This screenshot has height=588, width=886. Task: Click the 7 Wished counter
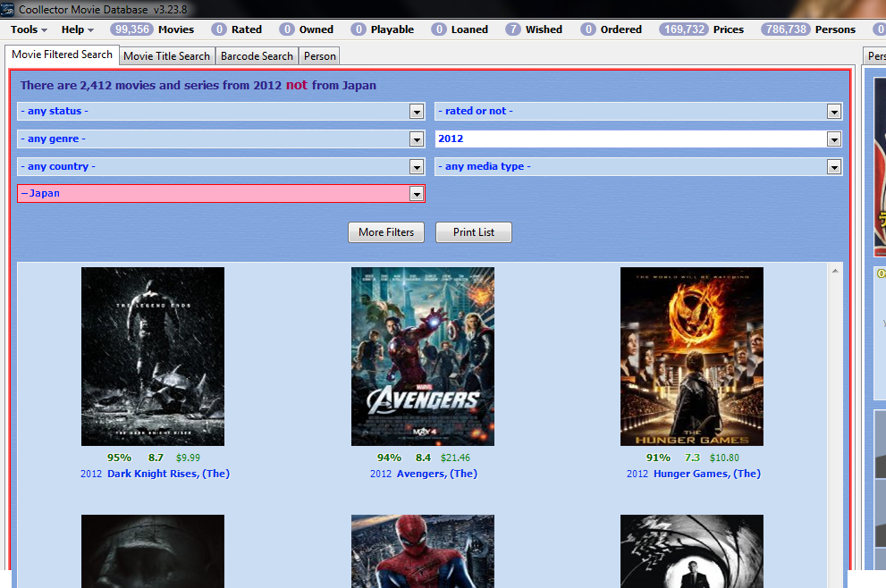point(534,29)
